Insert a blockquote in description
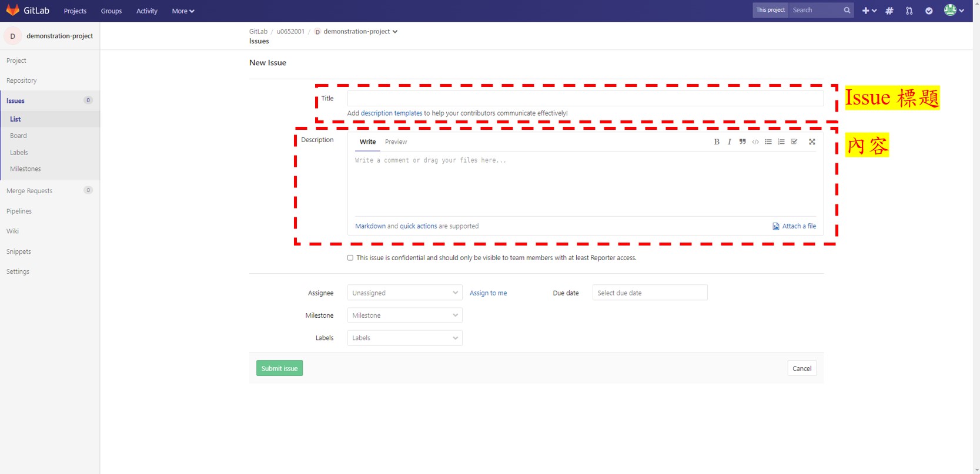Screen dimensions: 980x474 coord(742,142)
